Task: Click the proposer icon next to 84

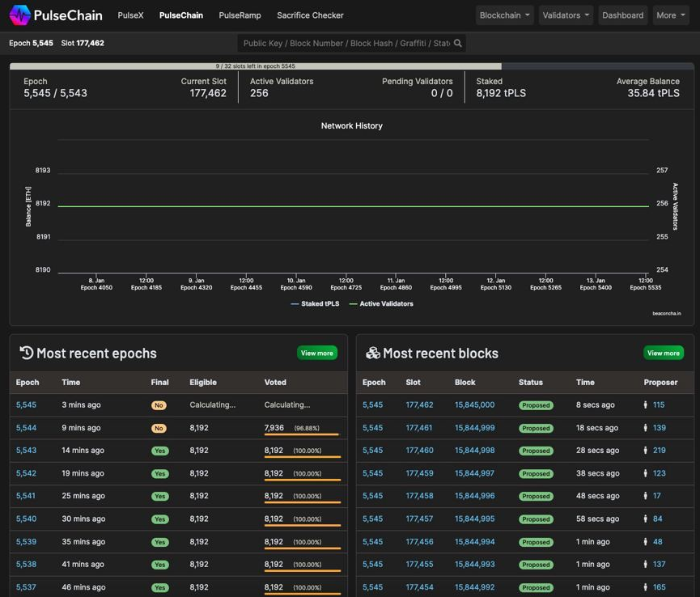Action: click(645, 519)
